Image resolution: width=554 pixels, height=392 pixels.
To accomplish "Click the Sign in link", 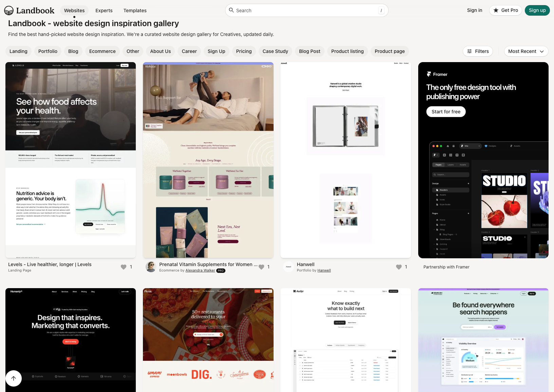I will tap(475, 10).
